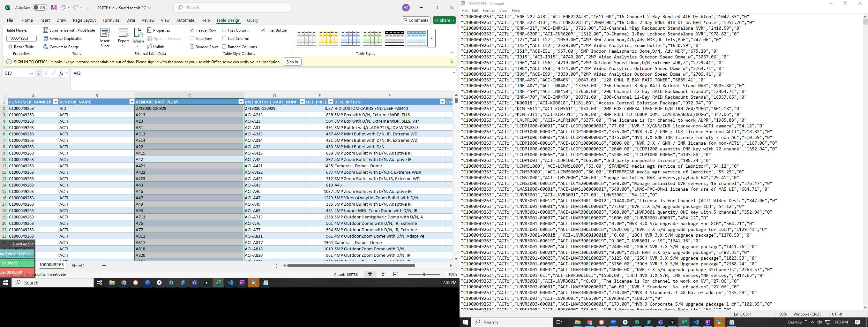Switch to Sheet1 tab
868x327 pixels.
(78, 266)
